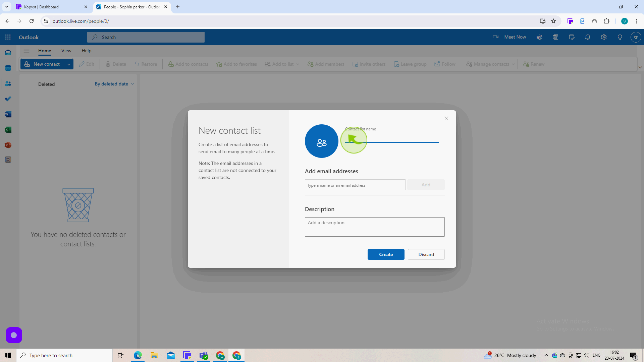Viewport: 644px width, 362px height.
Task: Click the Discard button to cancel
Action: (426, 254)
